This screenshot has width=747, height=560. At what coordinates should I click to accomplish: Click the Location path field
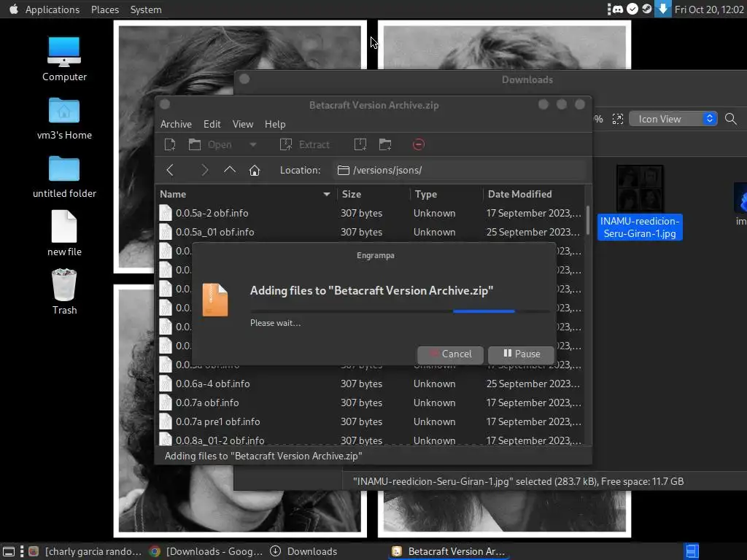coord(460,170)
